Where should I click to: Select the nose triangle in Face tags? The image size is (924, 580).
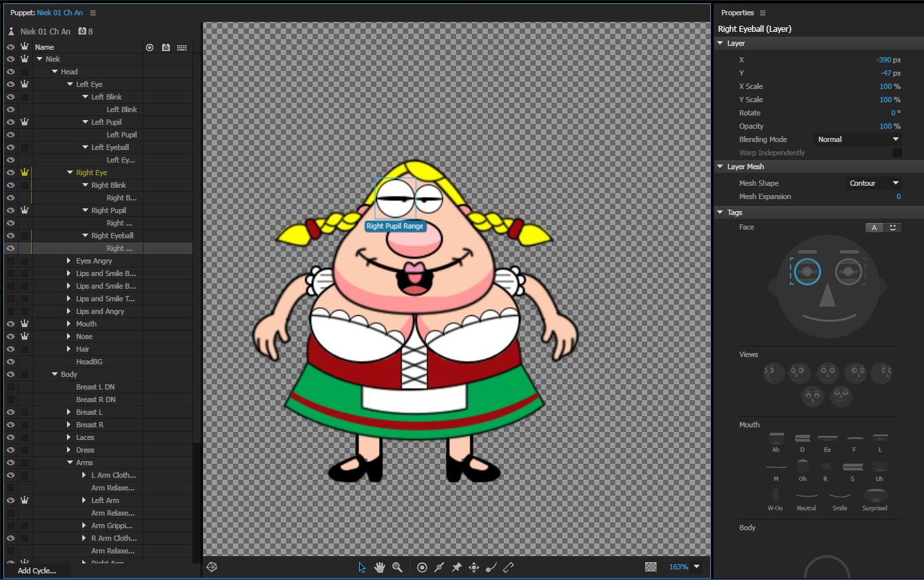click(827, 295)
